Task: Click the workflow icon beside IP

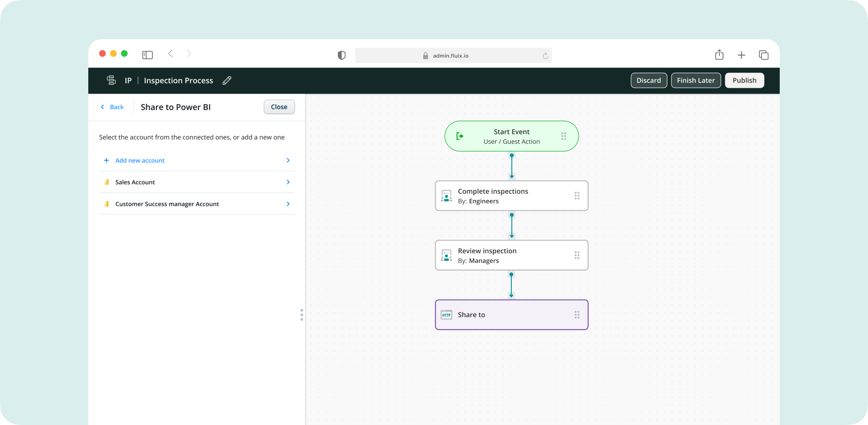Action: point(111,81)
